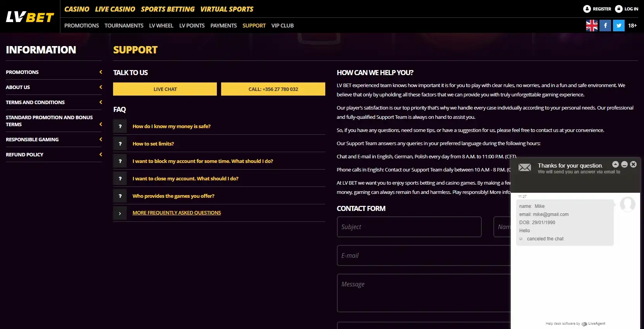
Task: Open the Live Casino top menu
Action: 115,9
